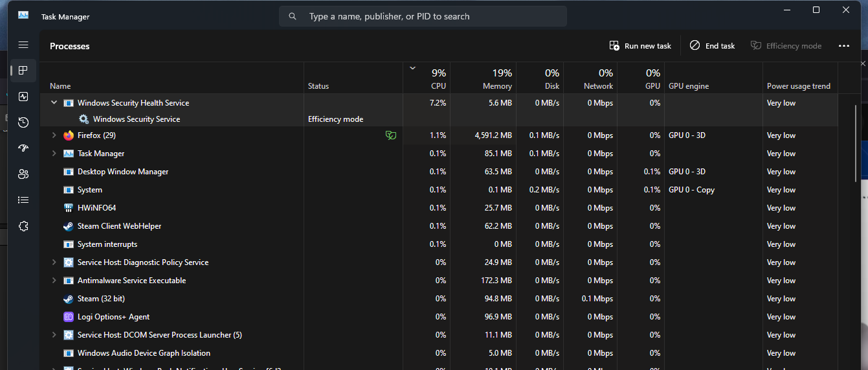The image size is (868, 370).
Task: Expand Service Host: DCOM Server Process Launcher
Action: pos(54,335)
